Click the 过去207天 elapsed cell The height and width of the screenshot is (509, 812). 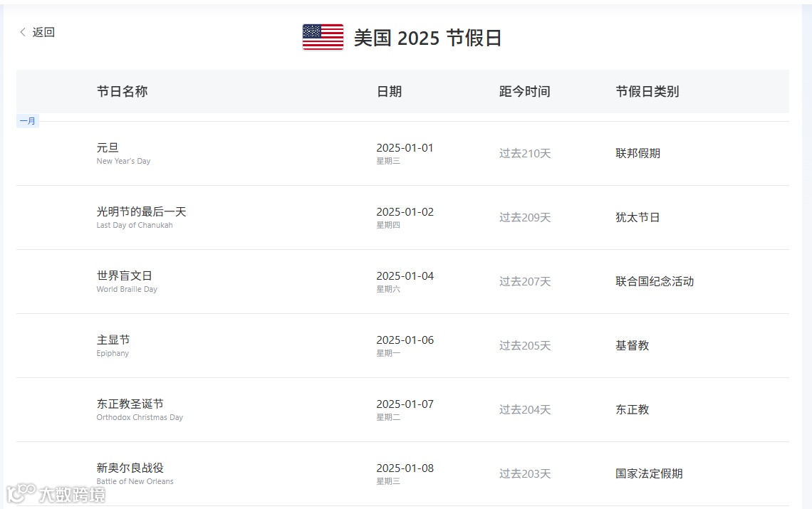click(524, 282)
